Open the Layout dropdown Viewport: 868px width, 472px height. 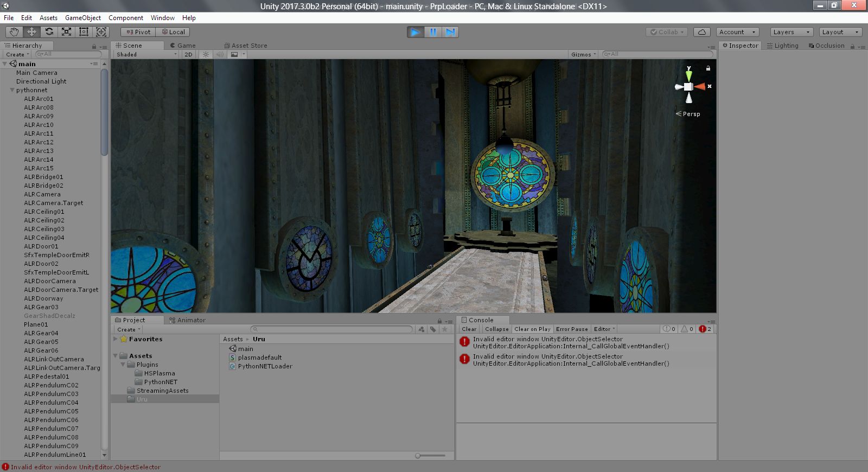[x=840, y=32]
